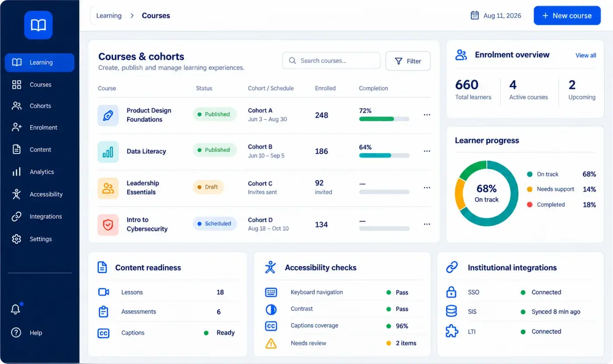This screenshot has width=613, height=364.
Task: Click the Learning breadcrumb
Action: (109, 16)
